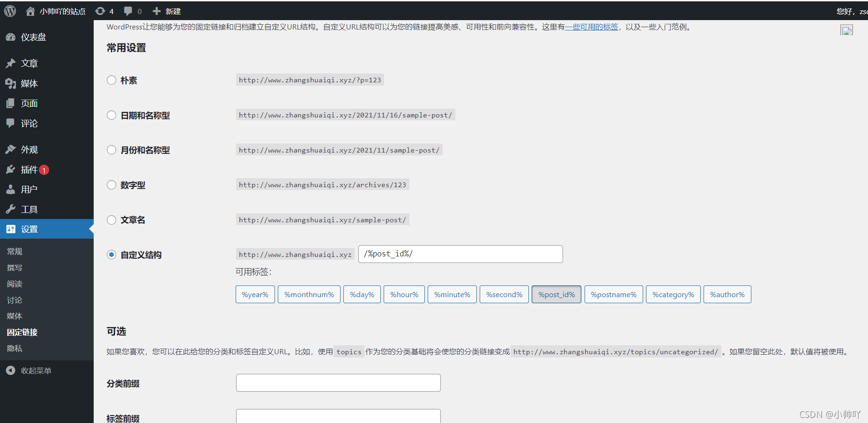Open the 撰写 settings submenu
This screenshot has width=868, height=423.
pyautogui.click(x=15, y=268)
